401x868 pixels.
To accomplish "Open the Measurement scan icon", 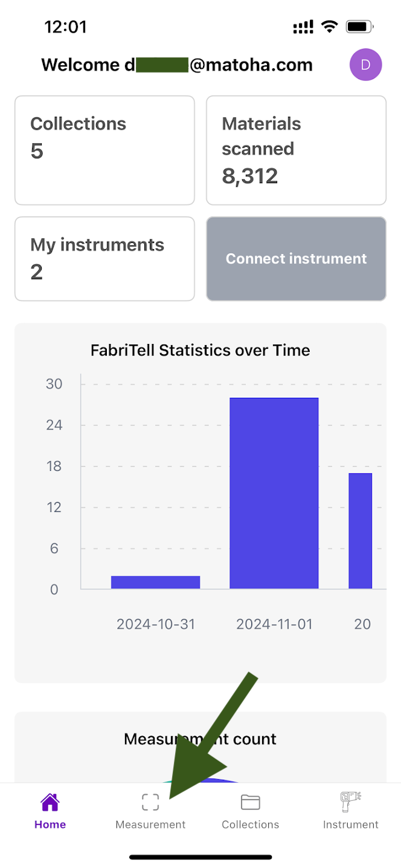I will click(x=150, y=802).
